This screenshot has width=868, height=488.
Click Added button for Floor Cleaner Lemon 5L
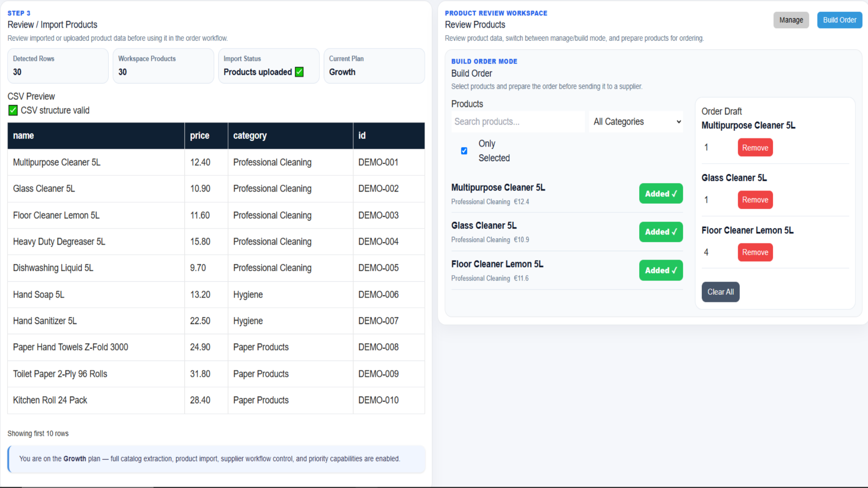[x=661, y=270]
